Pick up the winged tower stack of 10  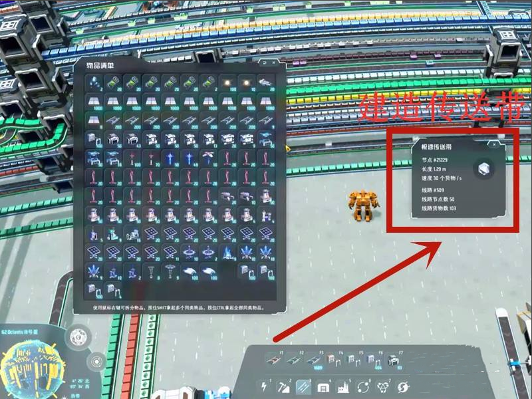pos(209,158)
